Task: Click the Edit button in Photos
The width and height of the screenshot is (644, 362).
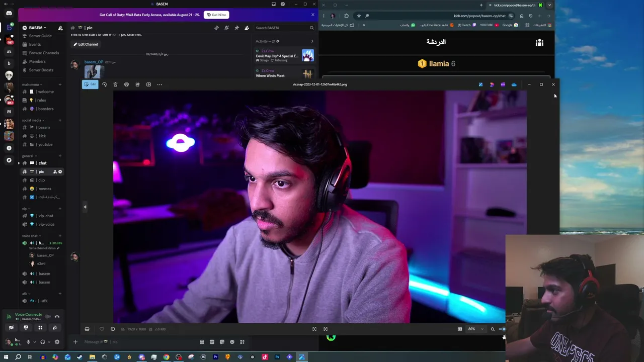Action: [90, 84]
